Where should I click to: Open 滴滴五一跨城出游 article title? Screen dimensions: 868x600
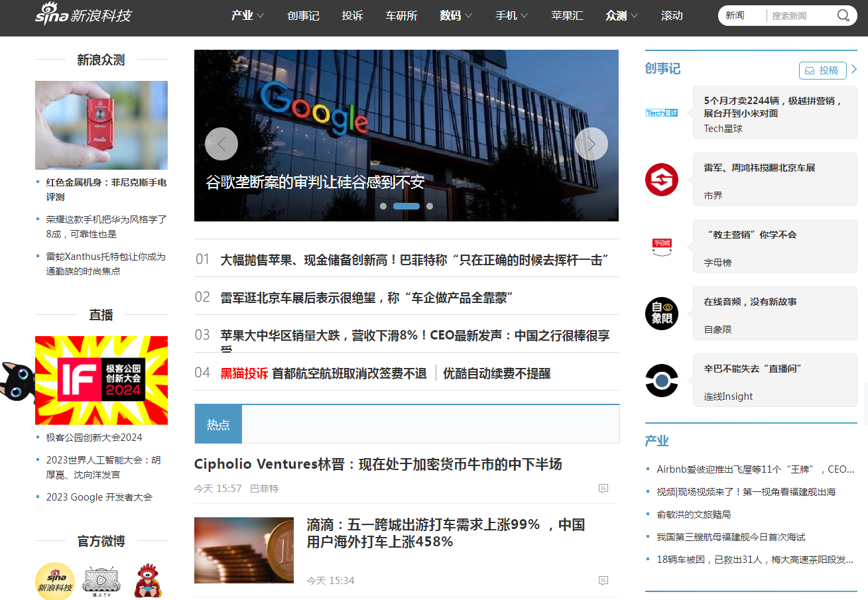(446, 533)
